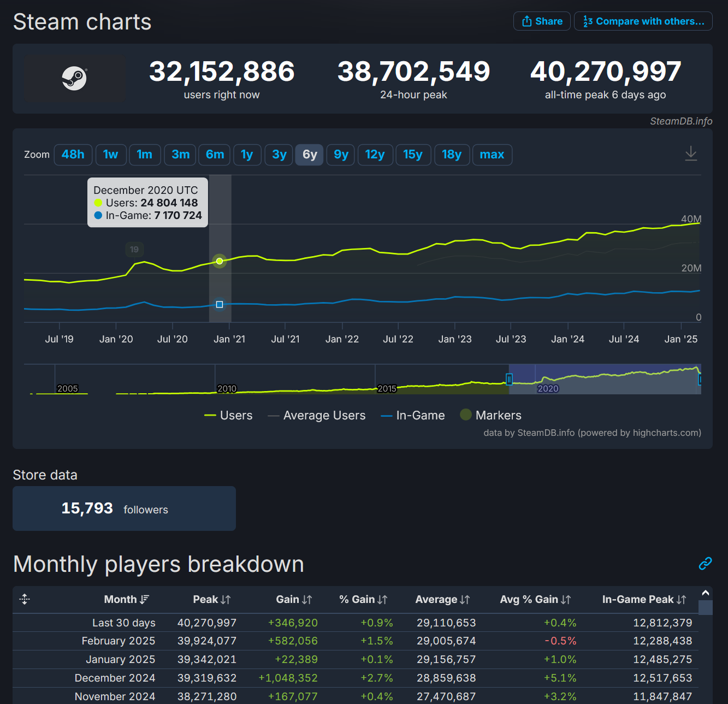
Task: Toggle the Users series in the legend
Action: tap(228, 416)
